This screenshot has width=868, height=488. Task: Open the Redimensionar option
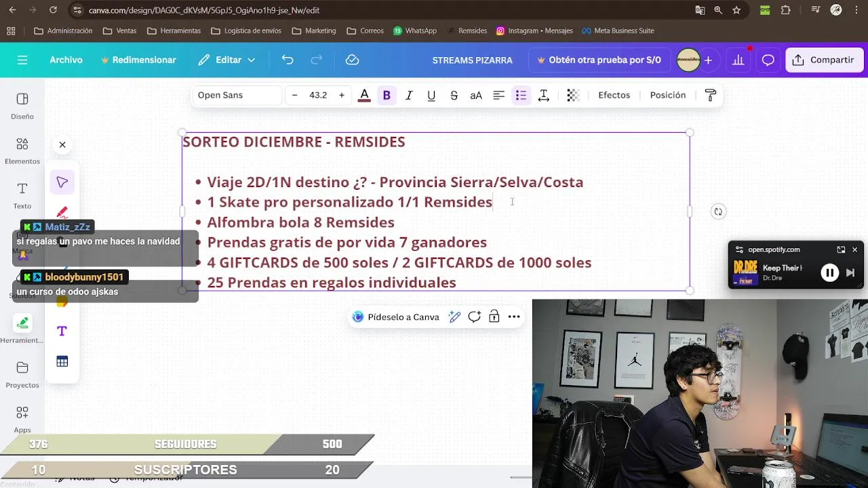(x=138, y=60)
